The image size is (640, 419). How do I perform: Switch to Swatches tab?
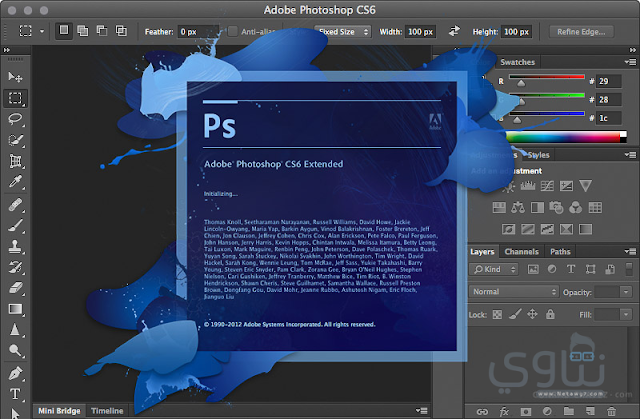[518, 62]
